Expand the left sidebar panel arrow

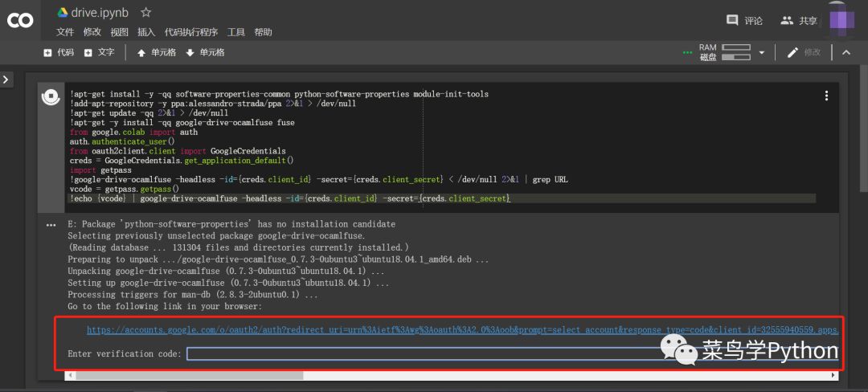[6, 80]
